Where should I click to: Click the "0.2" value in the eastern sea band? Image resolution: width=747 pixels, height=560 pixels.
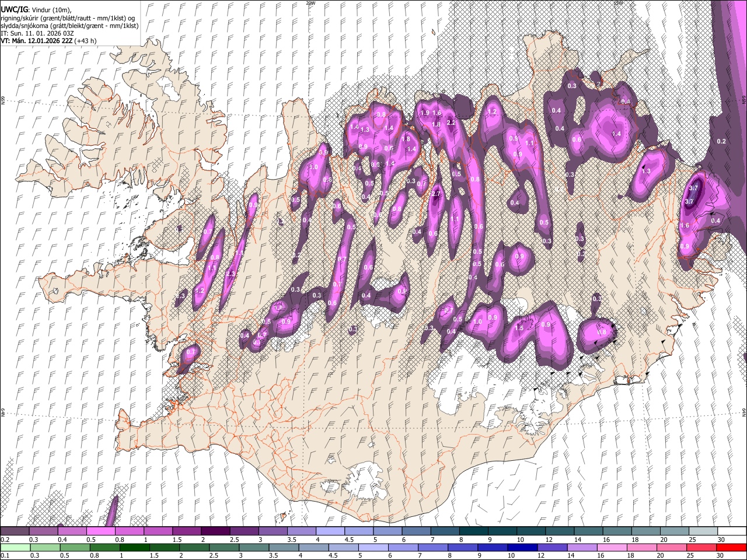click(x=721, y=141)
